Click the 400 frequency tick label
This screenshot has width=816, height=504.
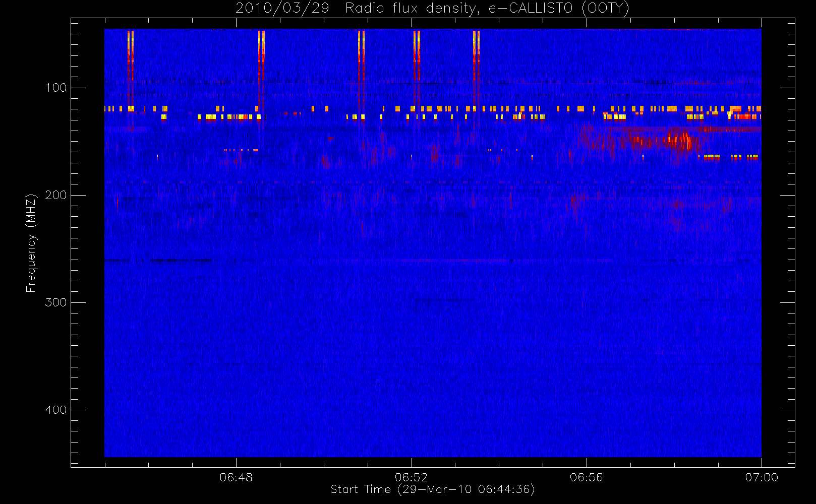(x=56, y=410)
